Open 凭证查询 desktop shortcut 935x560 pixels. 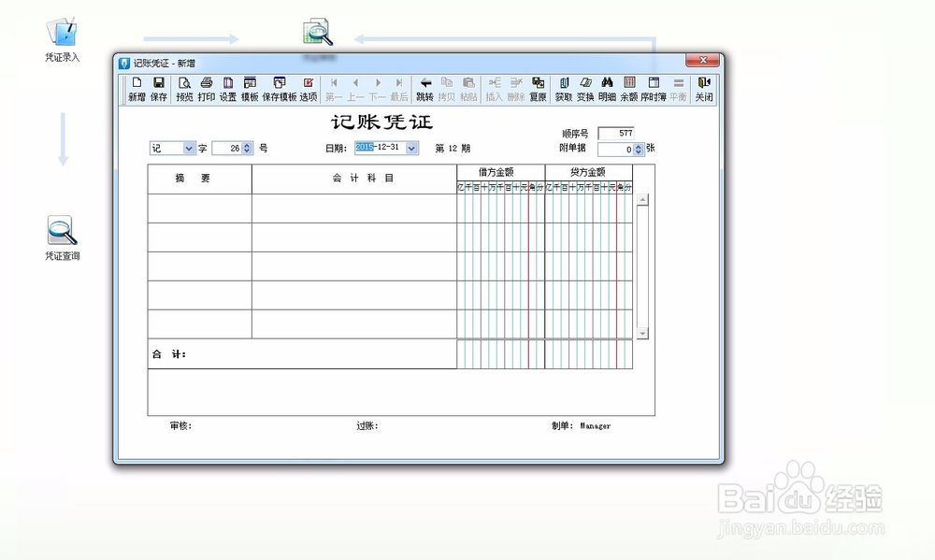click(x=62, y=238)
